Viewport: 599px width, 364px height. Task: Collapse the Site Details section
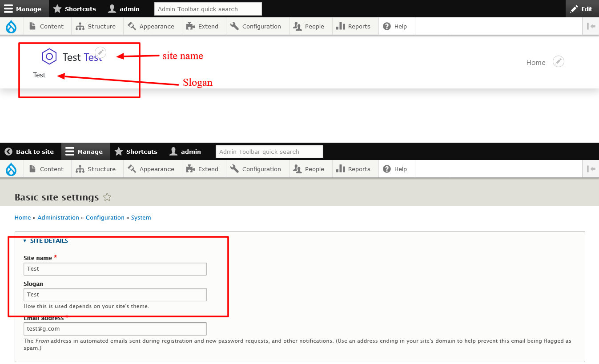coord(25,240)
